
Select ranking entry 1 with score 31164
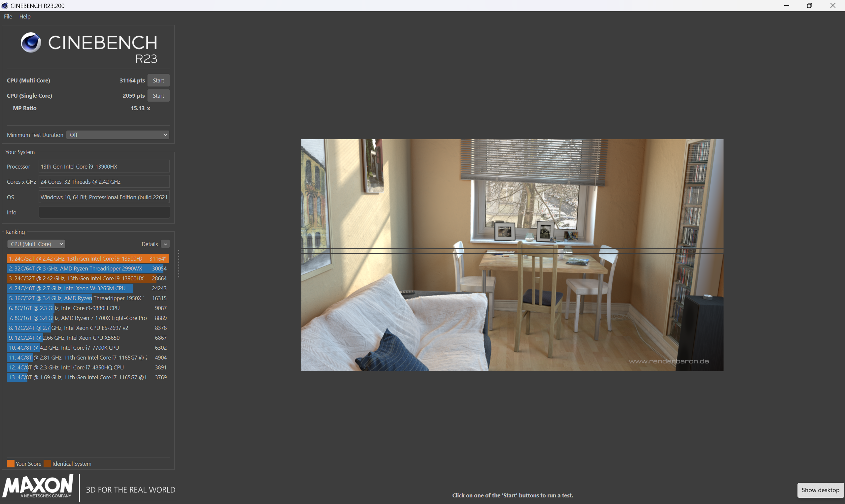[88, 259]
